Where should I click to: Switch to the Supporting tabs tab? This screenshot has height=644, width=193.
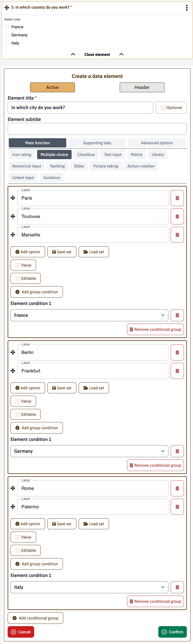[97, 143]
